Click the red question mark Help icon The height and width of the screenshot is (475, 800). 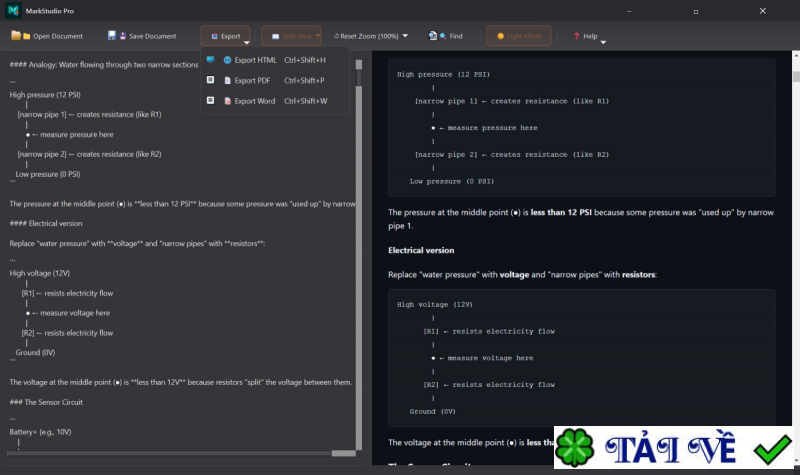point(576,36)
